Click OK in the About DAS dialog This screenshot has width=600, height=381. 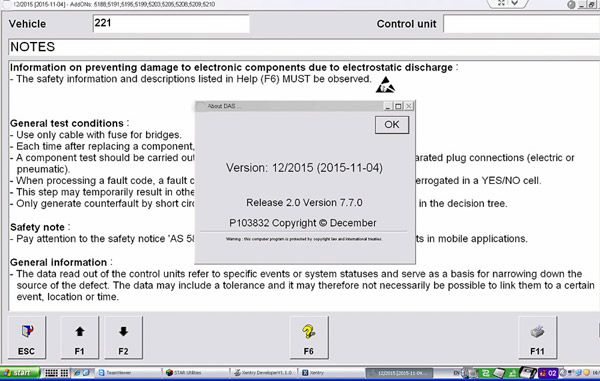[x=392, y=125]
